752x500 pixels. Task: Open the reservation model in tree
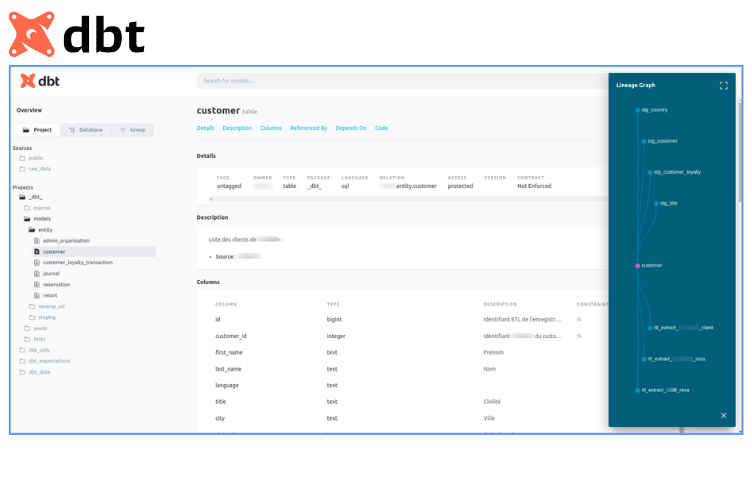[x=56, y=284]
